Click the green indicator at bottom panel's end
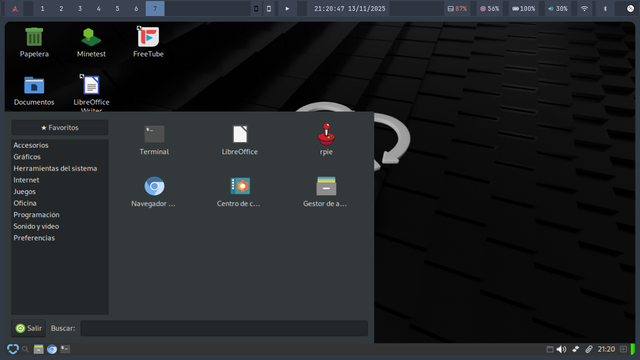The height and width of the screenshot is (360, 640). tap(633, 349)
